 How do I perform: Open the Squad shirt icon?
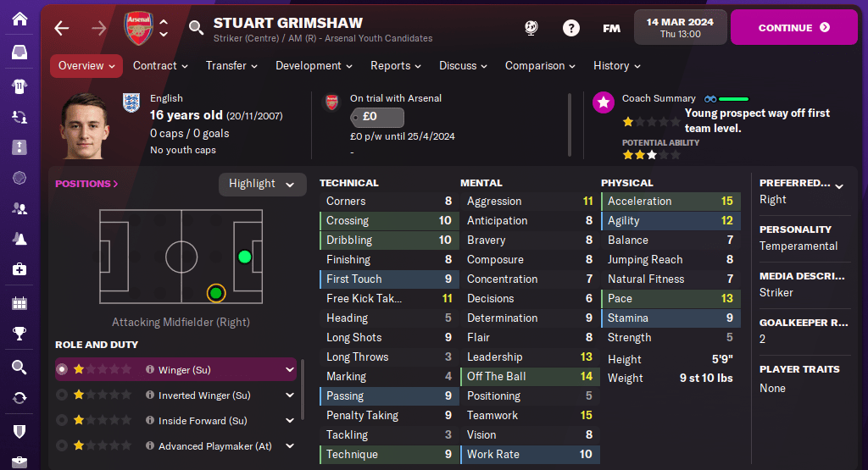(x=19, y=86)
